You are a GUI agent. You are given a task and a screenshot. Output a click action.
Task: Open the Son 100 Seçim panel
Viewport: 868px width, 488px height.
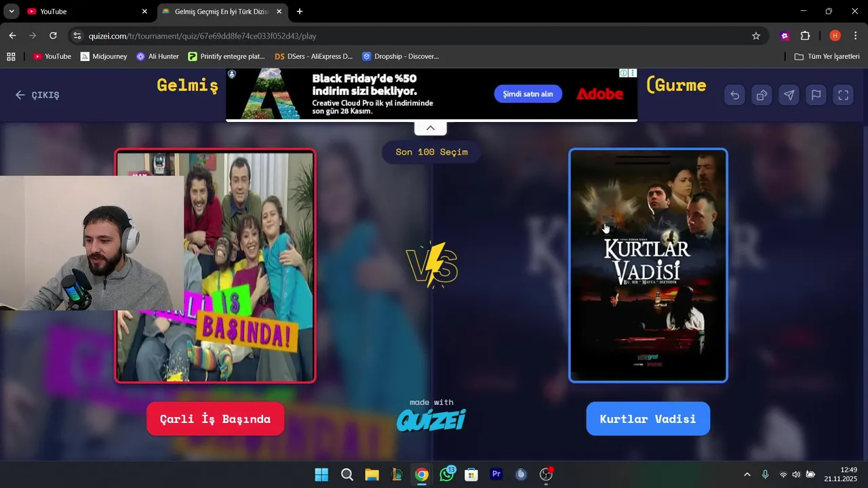[431, 152]
